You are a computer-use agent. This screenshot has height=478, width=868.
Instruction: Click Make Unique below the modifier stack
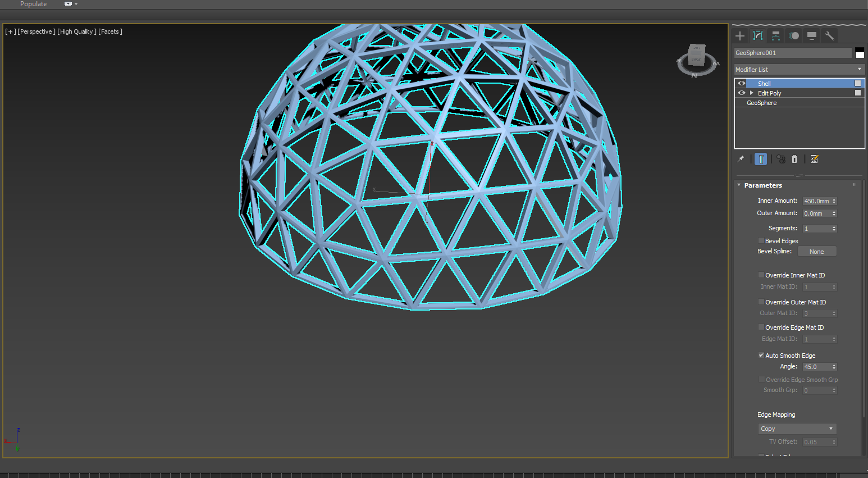(780, 159)
